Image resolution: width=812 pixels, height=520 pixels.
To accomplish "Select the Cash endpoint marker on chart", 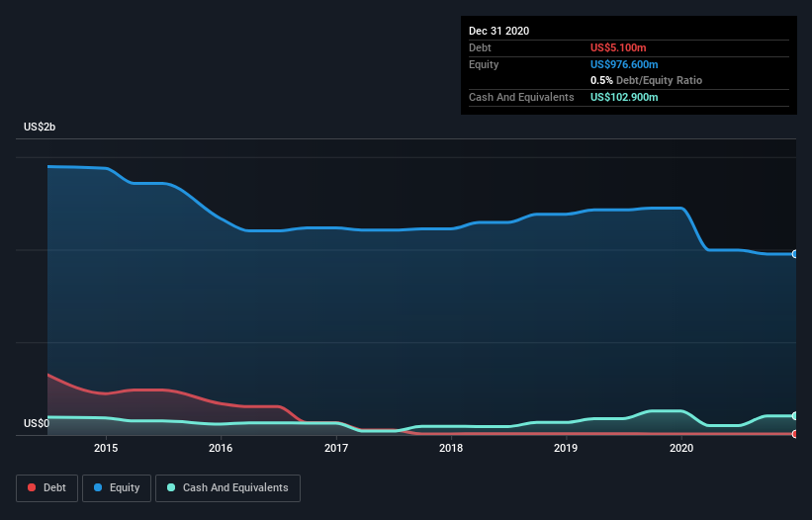I will pyautogui.click(x=795, y=416).
